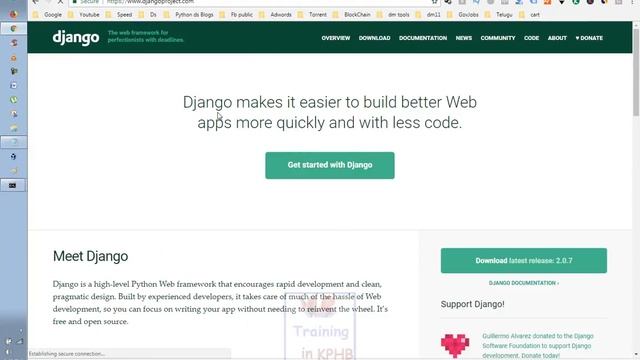
Task: Open the Chrome menu (three dots)
Action: (x=633, y=2)
